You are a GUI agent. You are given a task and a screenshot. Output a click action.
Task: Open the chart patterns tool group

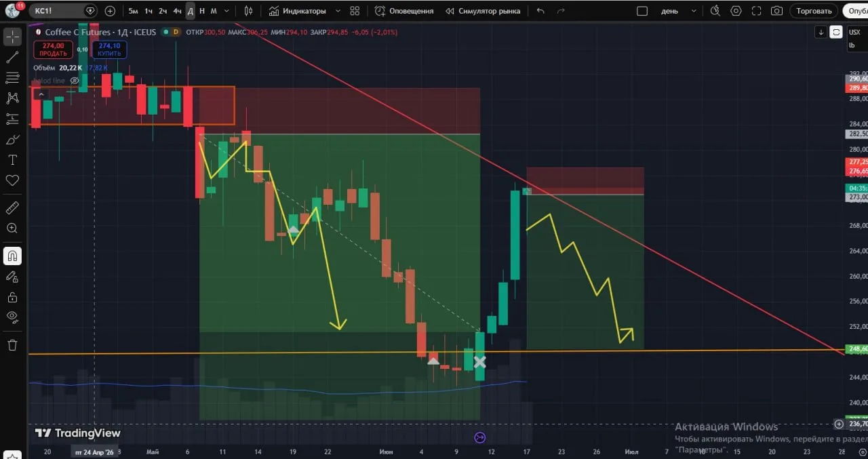point(12,98)
